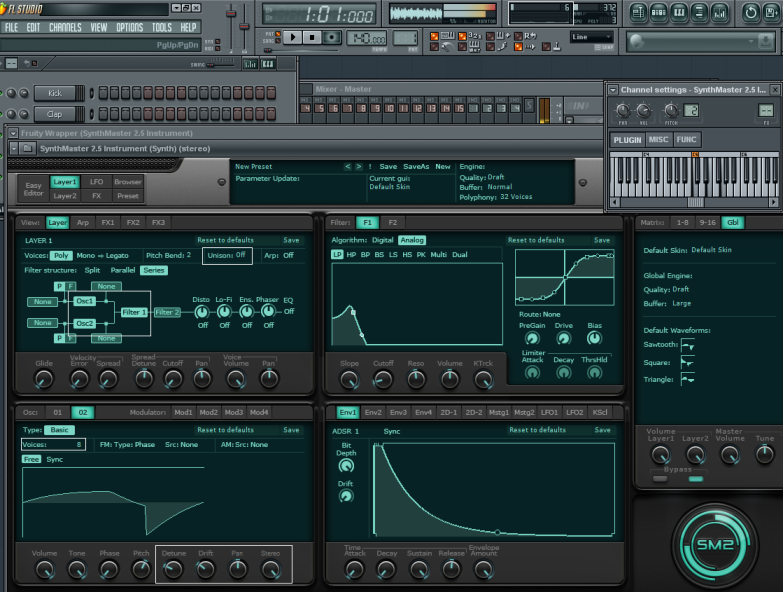This screenshot has height=592, width=783.
Task: Adjust the PAN knob in Channel settings
Action: 623,110
